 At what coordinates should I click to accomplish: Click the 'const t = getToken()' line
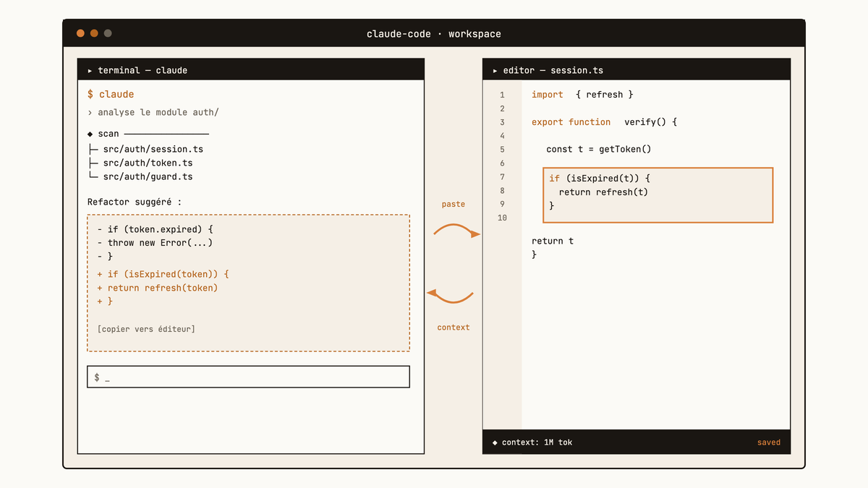tap(599, 149)
